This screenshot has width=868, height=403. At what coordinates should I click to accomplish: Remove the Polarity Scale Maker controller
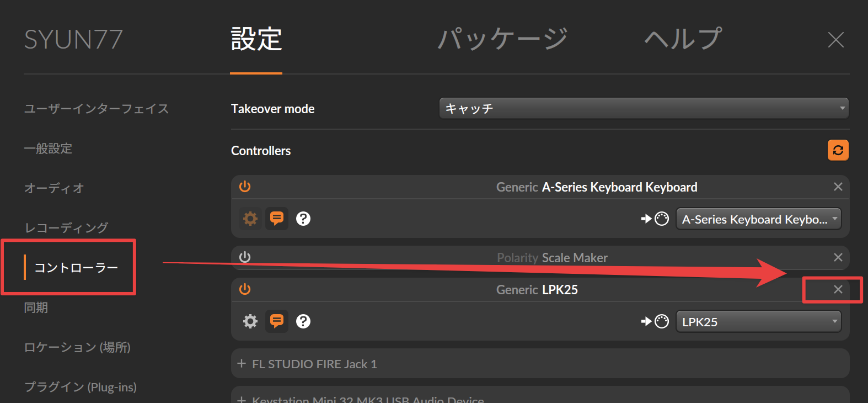pyautogui.click(x=838, y=257)
